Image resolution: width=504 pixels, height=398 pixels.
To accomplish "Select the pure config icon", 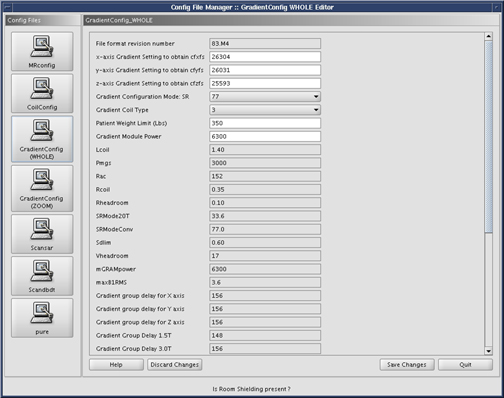I will click(x=42, y=318).
